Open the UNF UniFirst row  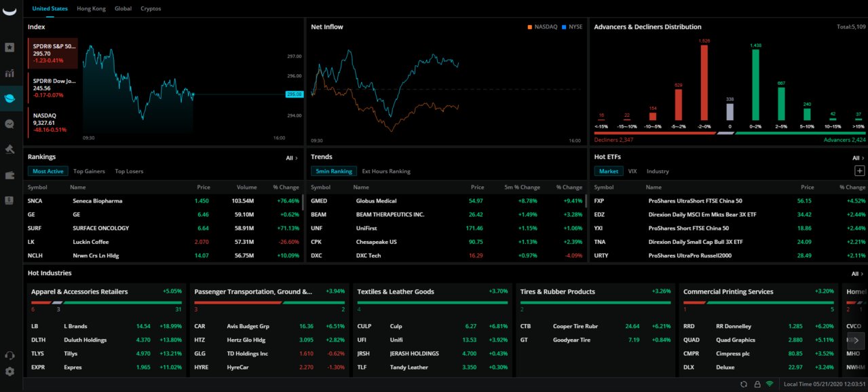tap(446, 228)
